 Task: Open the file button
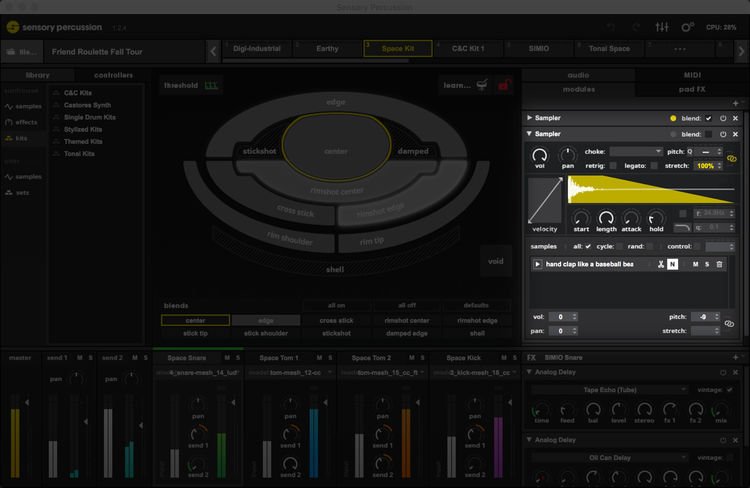click(x=22, y=52)
